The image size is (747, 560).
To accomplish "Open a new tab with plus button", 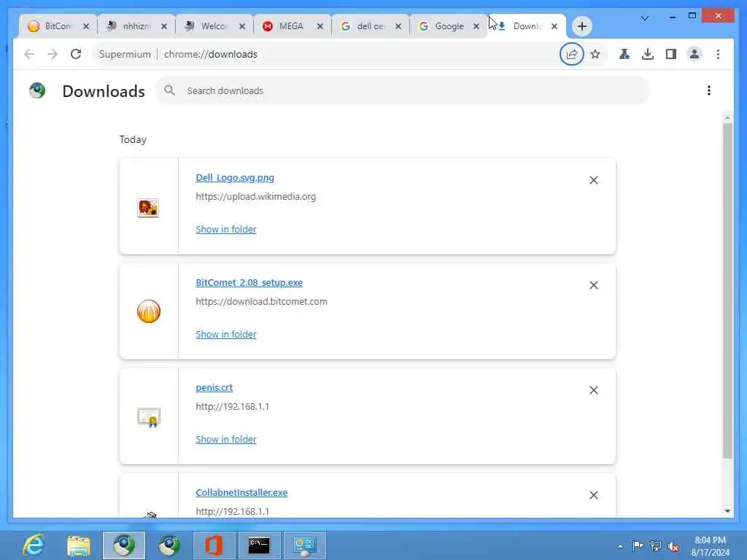I will click(x=581, y=26).
